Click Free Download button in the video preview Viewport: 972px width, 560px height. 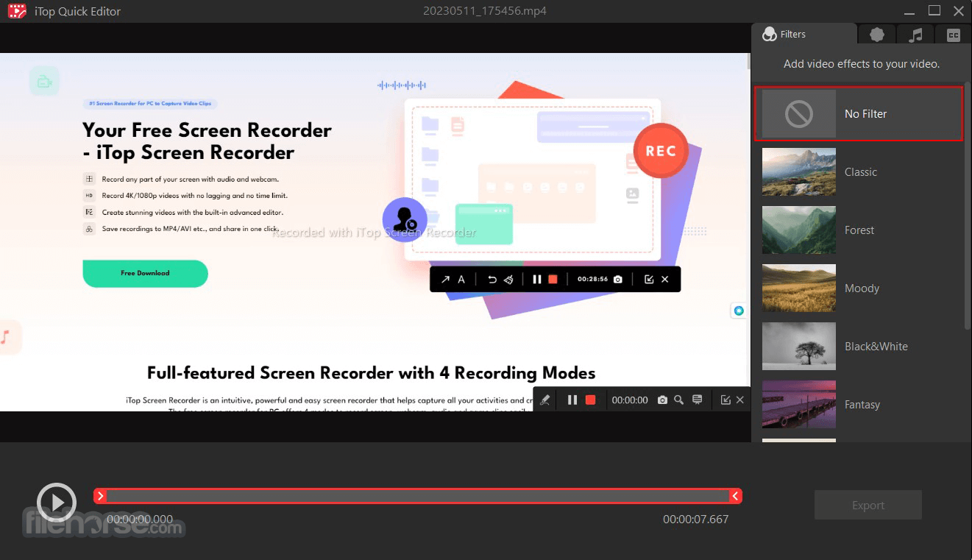(x=145, y=273)
